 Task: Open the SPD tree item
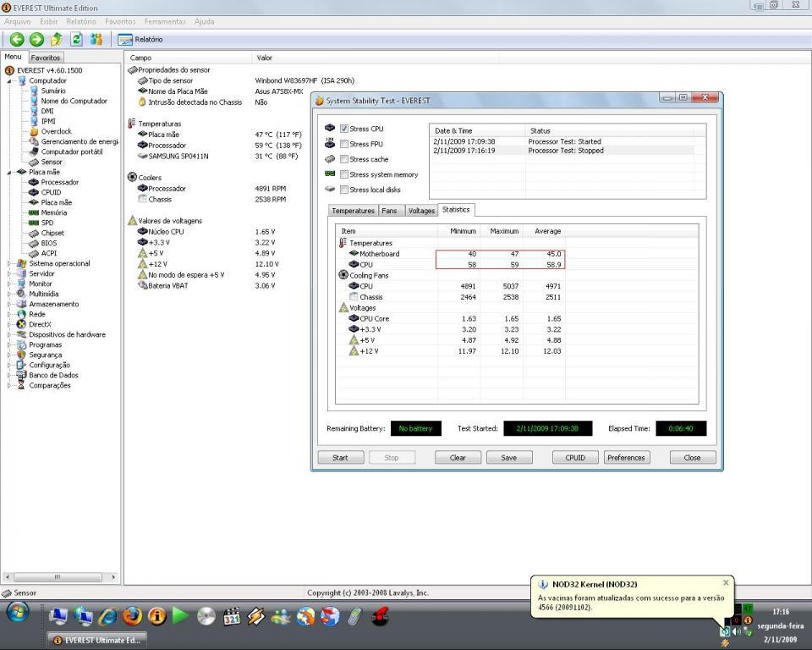[47, 223]
